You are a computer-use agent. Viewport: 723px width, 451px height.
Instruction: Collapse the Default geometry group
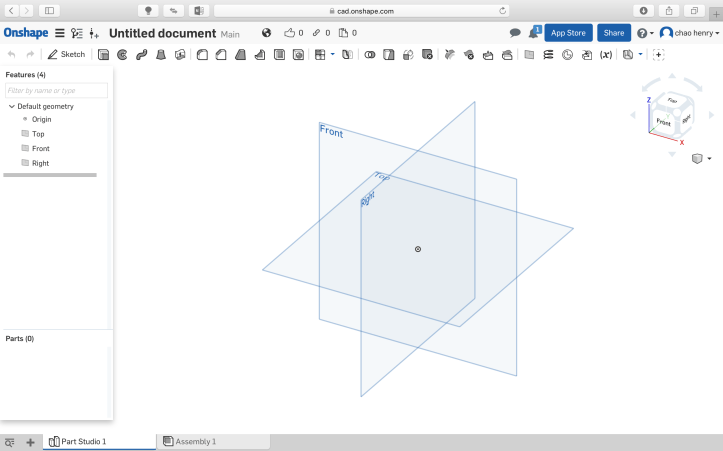[x=11, y=106]
